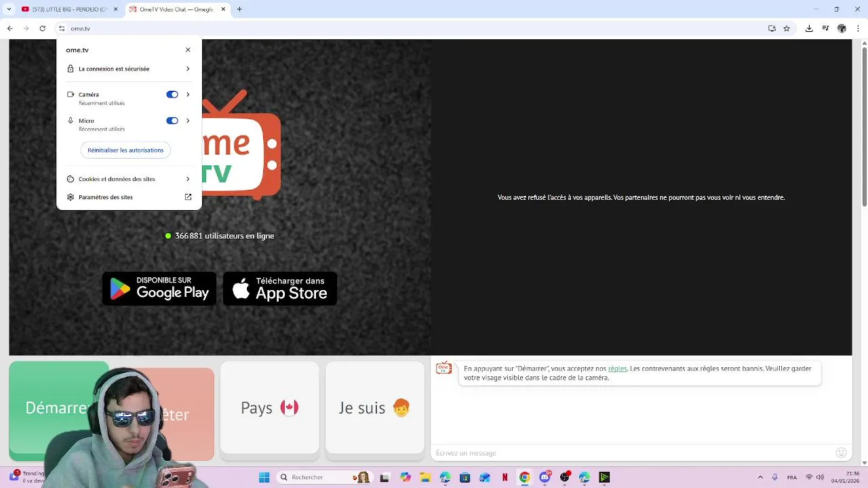The width and height of the screenshot is (868, 488).
Task: Open the Je suis gender selector
Action: tap(375, 407)
